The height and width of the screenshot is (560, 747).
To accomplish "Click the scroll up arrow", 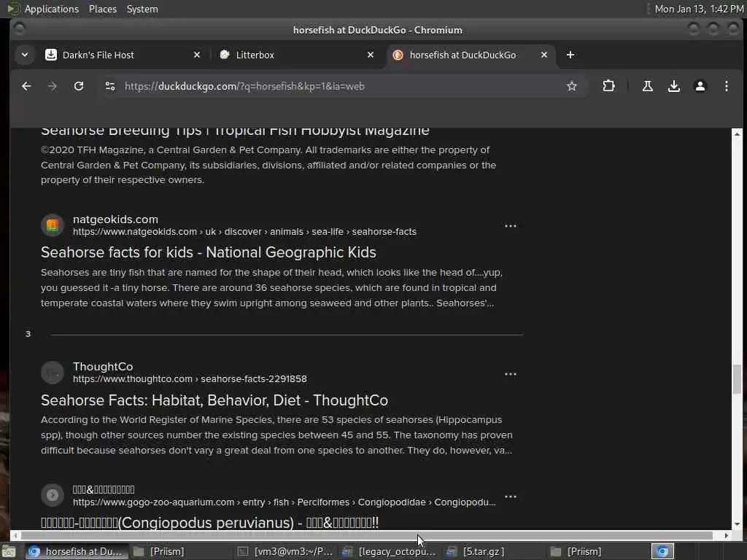I will pyautogui.click(x=737, y=134).
